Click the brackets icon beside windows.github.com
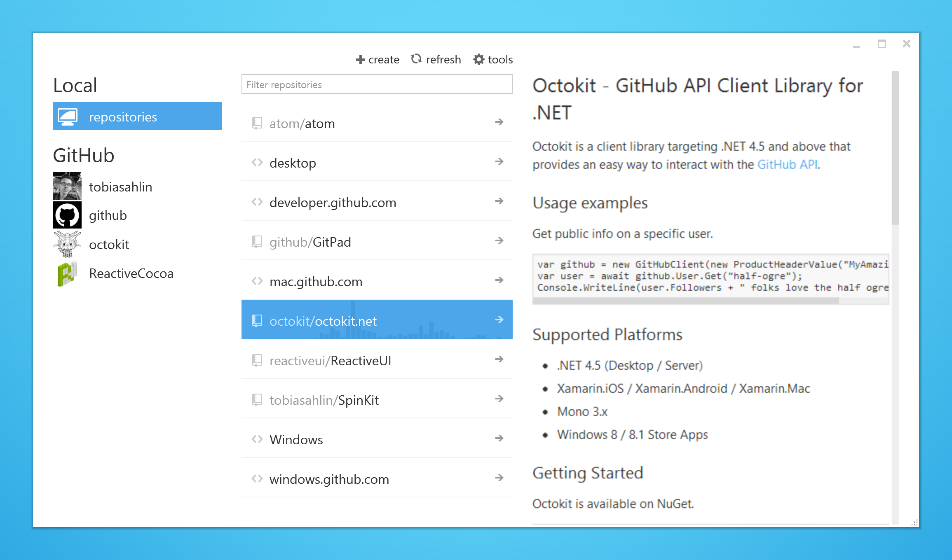Viewport: 952px width, 560px height. 257,479
